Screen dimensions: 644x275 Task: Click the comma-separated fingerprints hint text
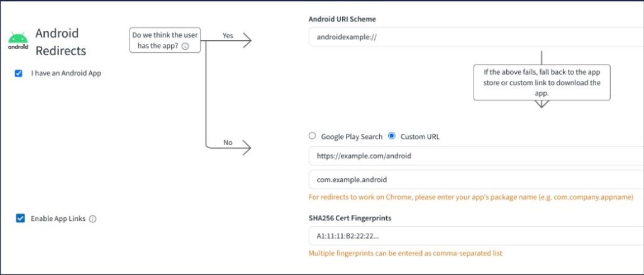tap(406, 254)
